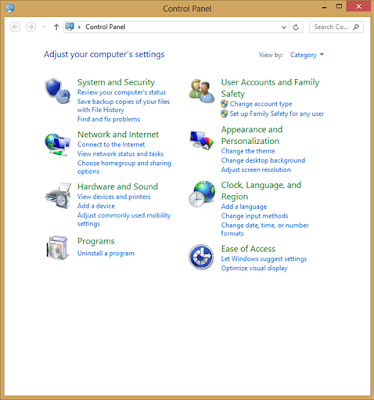
Task: Open the Programs disc box icon
Action: tap(57, 248)
